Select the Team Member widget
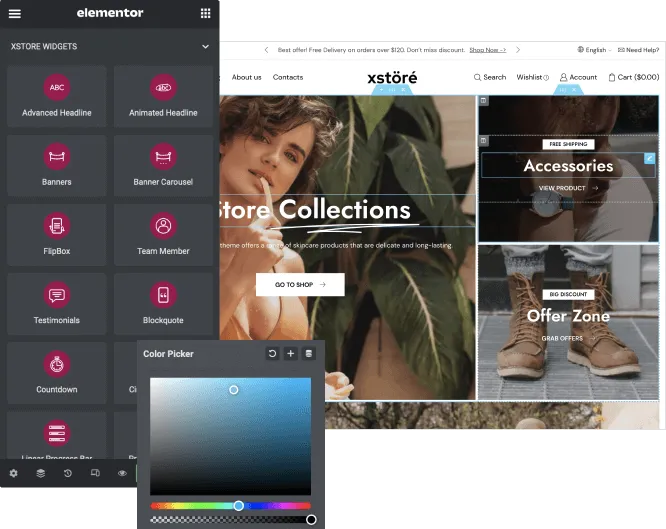Screen dimensions: 666x529 coord(163,233)
